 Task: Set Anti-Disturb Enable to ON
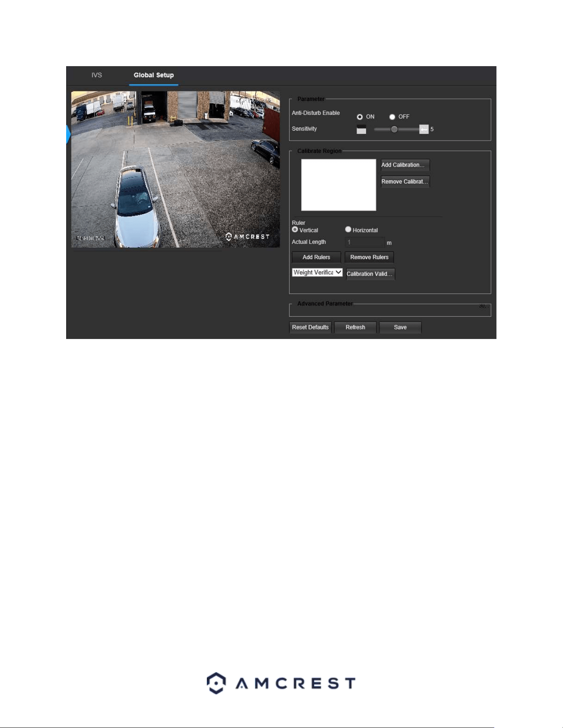coord(359,117)
